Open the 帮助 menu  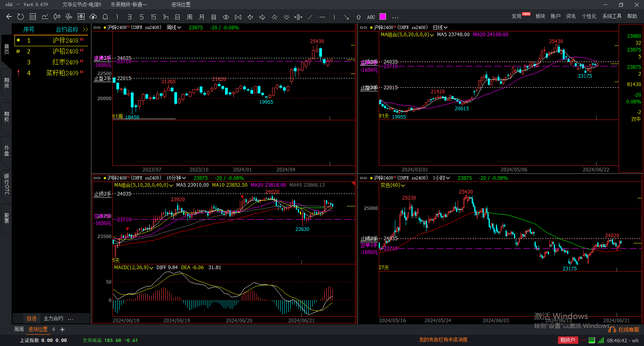(x=632, y=16)
